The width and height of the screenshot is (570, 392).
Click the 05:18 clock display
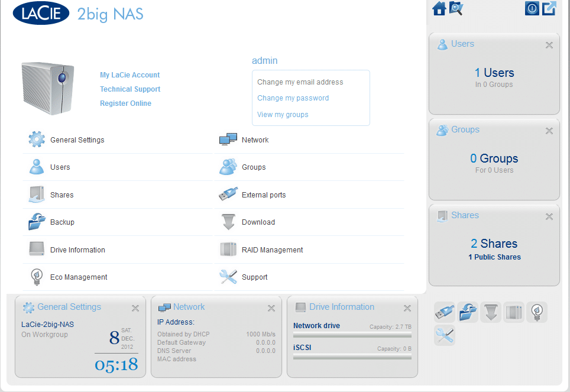(116, 365)
